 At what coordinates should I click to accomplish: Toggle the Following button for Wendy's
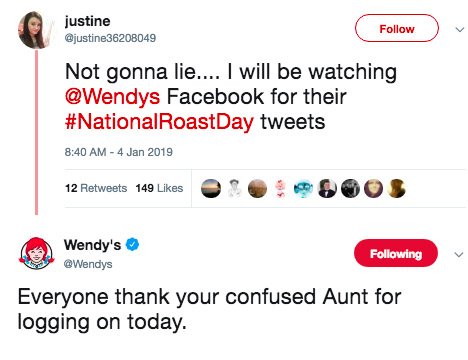click(x=396, y=253)
